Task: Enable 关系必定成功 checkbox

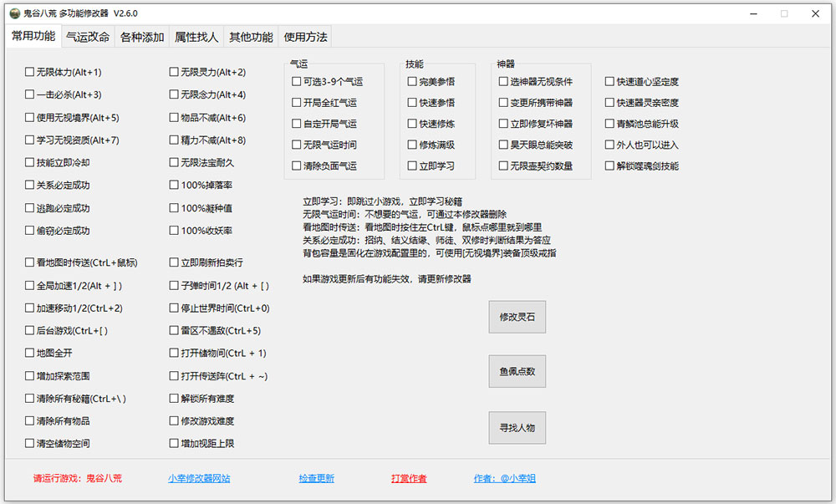Action: pos(58,186)
